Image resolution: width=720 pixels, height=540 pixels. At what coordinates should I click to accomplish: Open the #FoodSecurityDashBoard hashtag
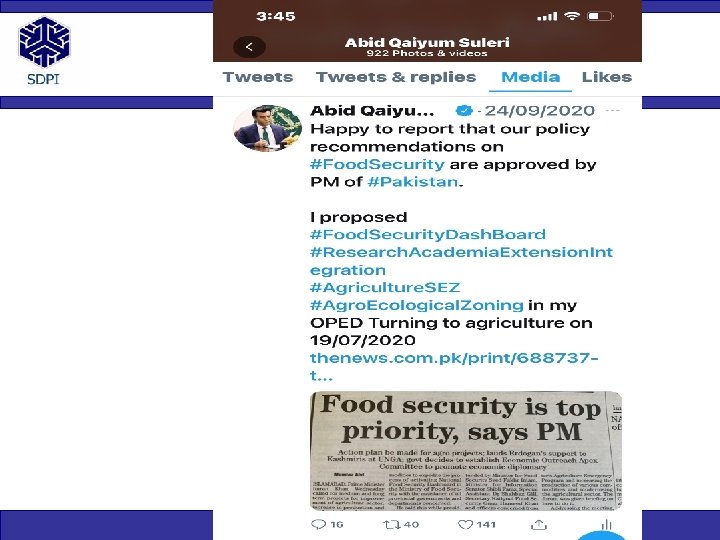(x=428, y=235)
